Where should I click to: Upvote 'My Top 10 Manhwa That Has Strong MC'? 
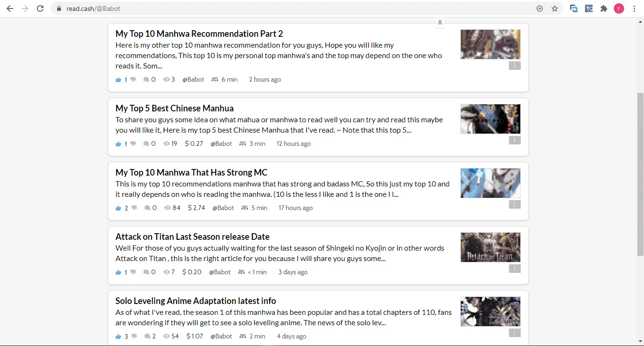click(x=119, y=208)
